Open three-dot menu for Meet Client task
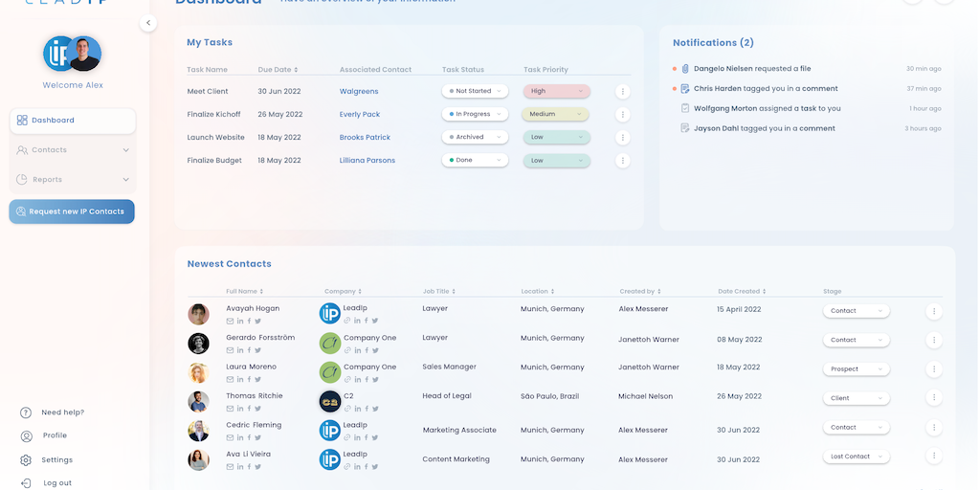Image resolution: width=980 pixels, height=490 pixels. coord(622,92)
